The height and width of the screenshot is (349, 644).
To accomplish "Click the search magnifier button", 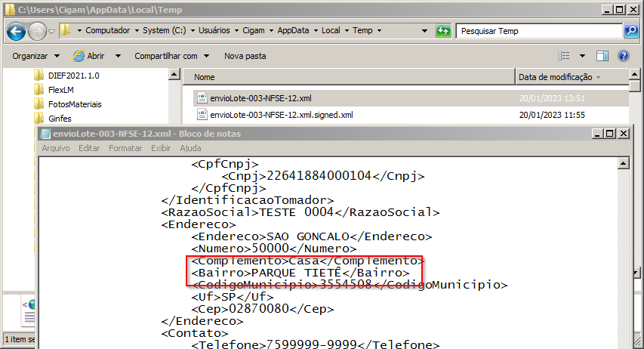I will pos(631,31).
